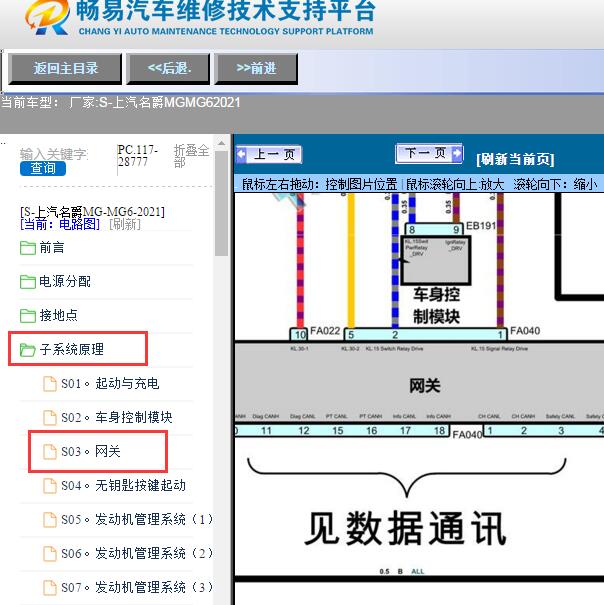Click the 接地点 folder icon

click(28, 316)
